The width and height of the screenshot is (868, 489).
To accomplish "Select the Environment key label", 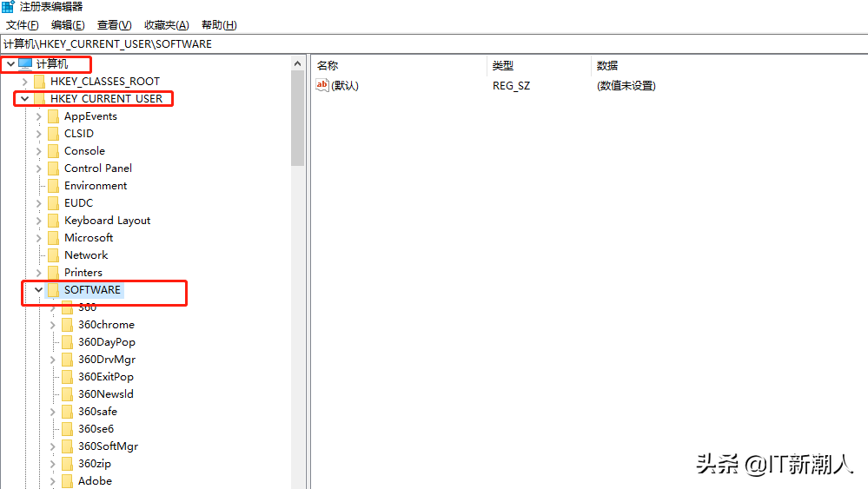I will [96, 186].
